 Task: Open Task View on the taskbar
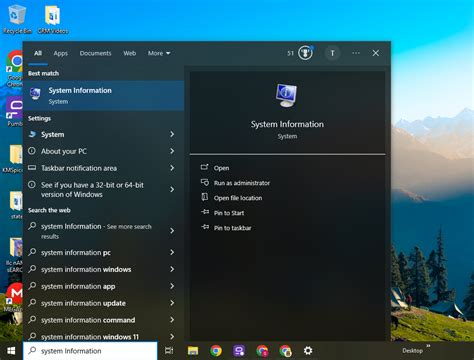click(169, 351)
